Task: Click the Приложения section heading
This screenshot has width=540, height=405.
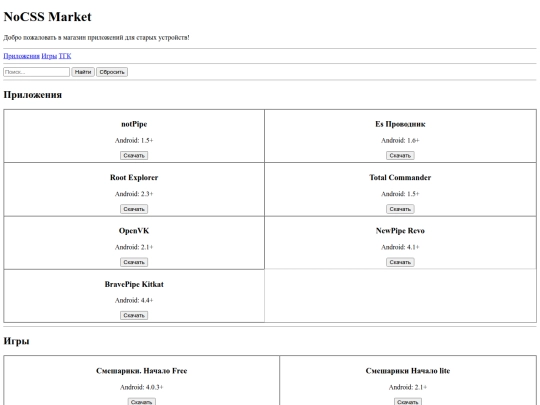Action: (33, 95)
